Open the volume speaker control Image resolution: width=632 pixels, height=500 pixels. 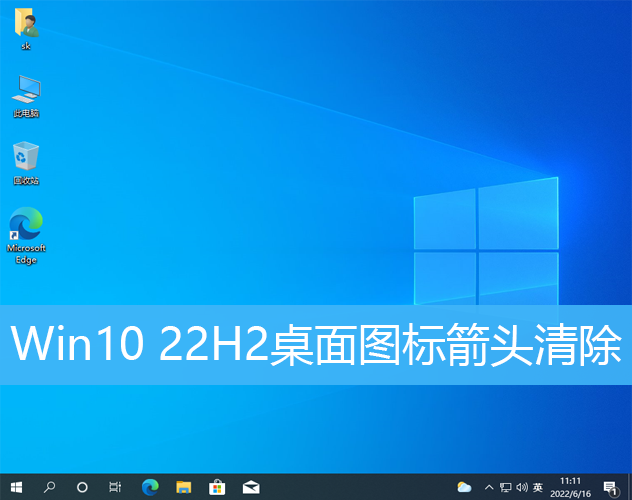click(x=521, y=487)
